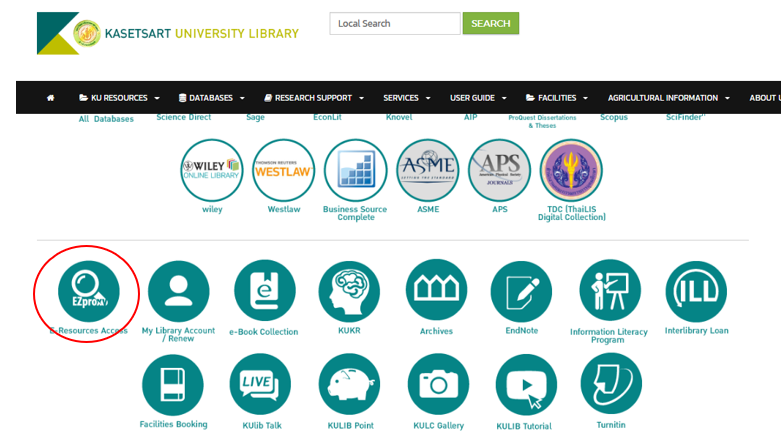Screen dimensions: 781x443
Task: Open ProQuest Dissertations & Theses link
Action: 542,122
